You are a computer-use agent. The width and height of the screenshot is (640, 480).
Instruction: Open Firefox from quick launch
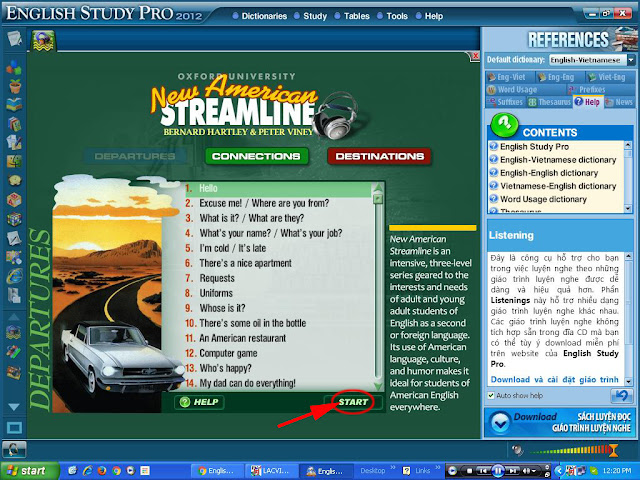point(102,471)
